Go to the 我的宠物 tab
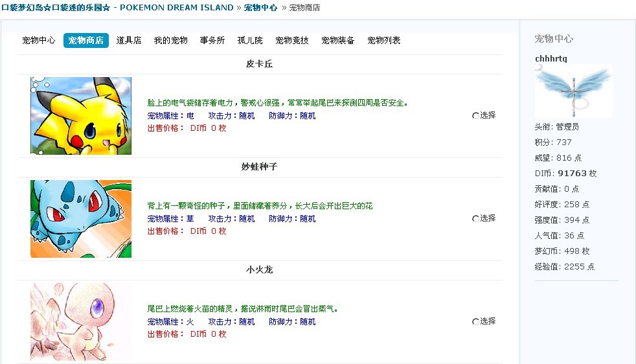Viewport: 636px width, 364px height. (171, 40)
